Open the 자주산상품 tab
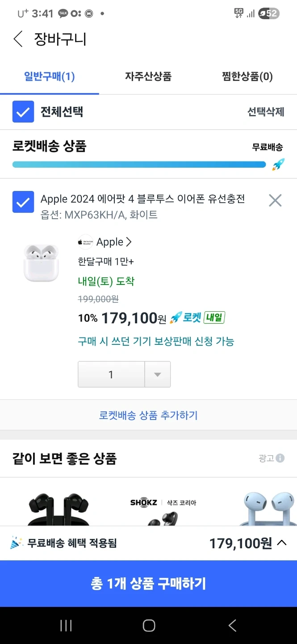297x644 pixels. point(148,76)
